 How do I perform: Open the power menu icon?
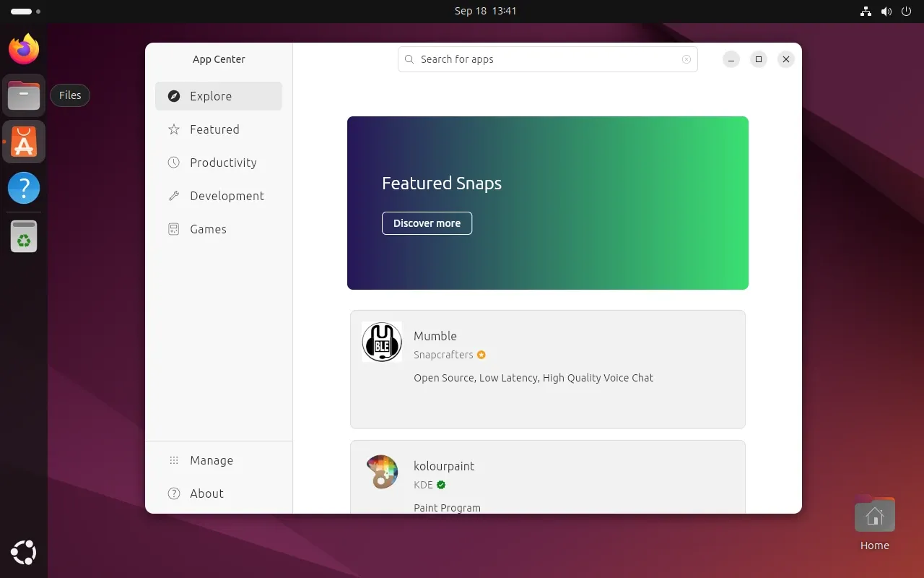click(x=907, y=12)
